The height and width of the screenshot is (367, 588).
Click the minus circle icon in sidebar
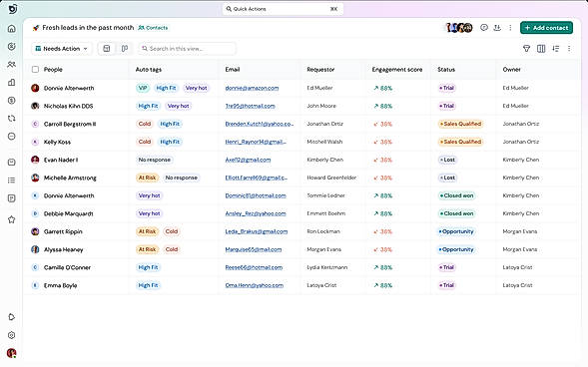coord(12,137)
